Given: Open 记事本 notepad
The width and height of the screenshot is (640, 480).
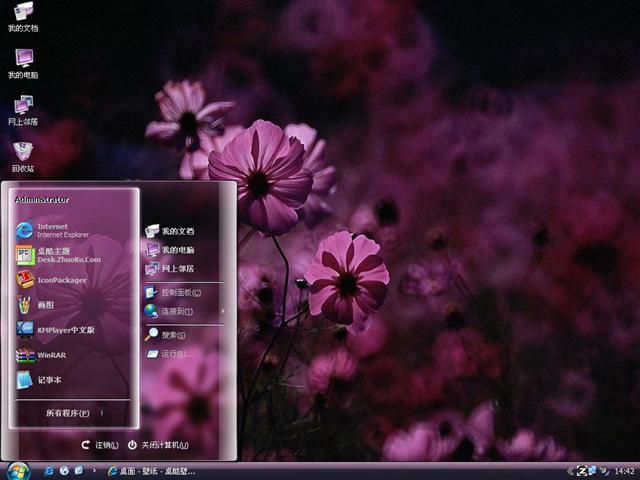Looking at the screenshot, I should point(39,380).
